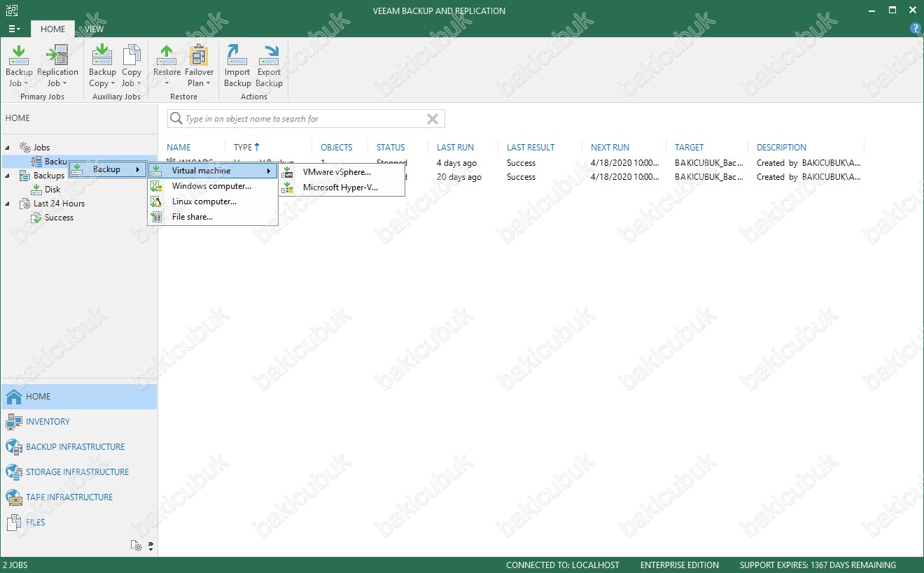Screen dimensions: 924x573
Task: Open navigation pane configure buttons menu
Action: click(150, 546)
